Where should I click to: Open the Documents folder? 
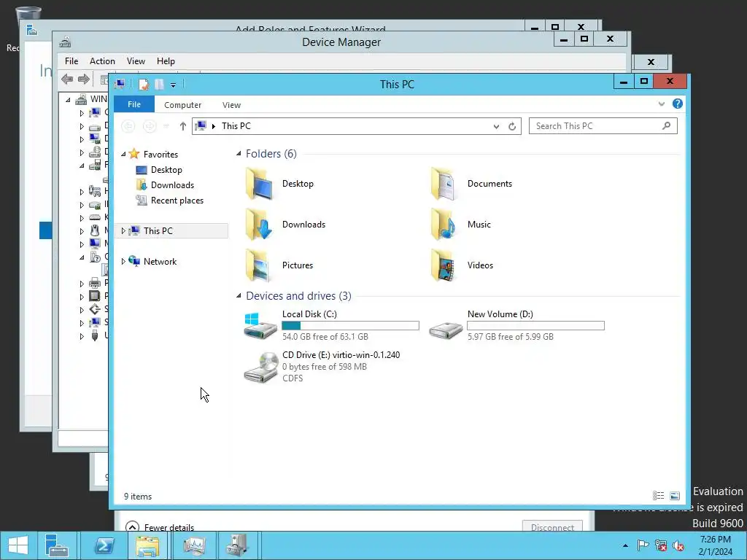(472, 184)
